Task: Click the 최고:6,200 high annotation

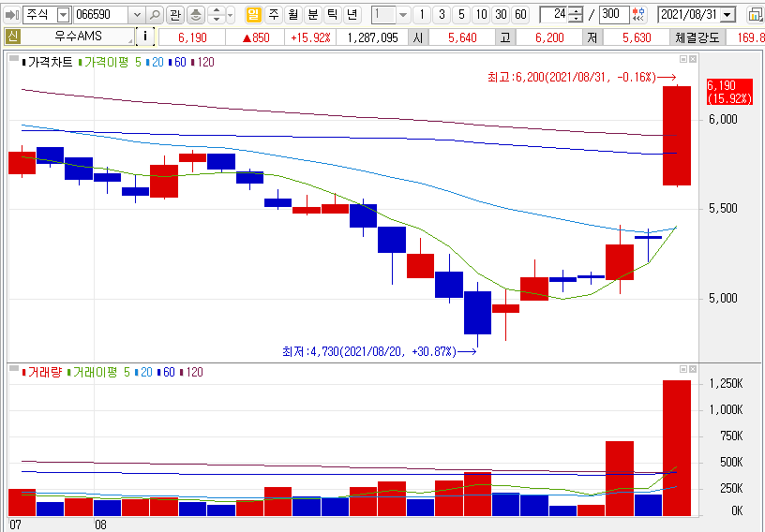Action: [x=581, y=77]
